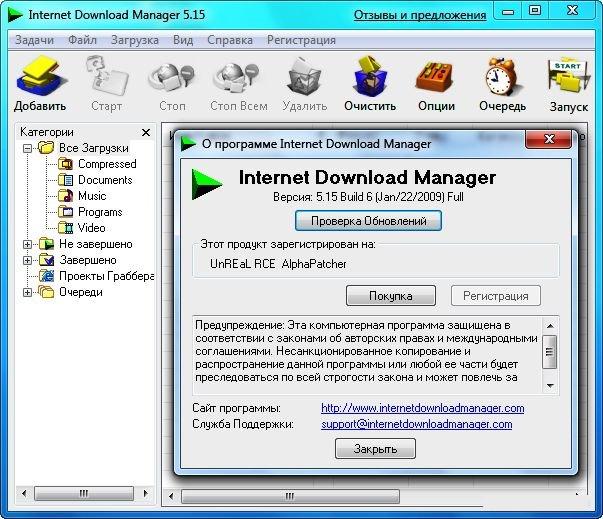Select the Проекты Граббера icon
This screenshot has width=603, height=519.
point(46,276)
